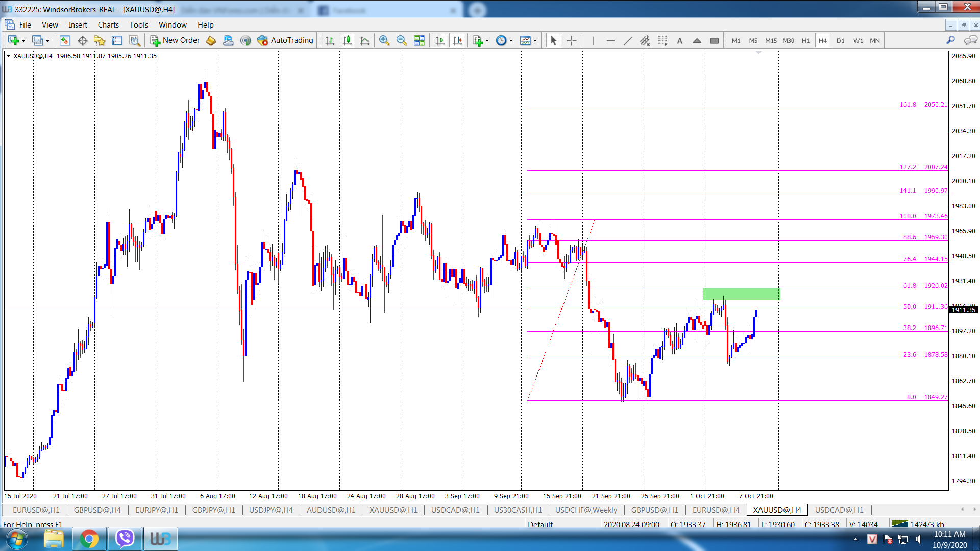Image resolution: width=980 pixels, height=551 pixels.
Task: Open the Insert menu
Action: pos(78,24)
